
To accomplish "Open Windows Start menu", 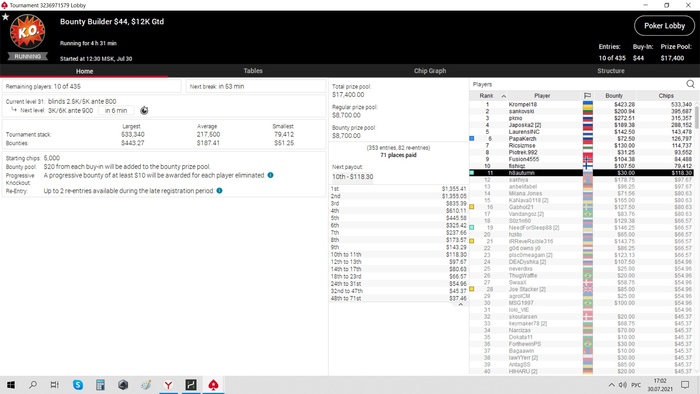I will pyautogui.click(x=11, y=385).
